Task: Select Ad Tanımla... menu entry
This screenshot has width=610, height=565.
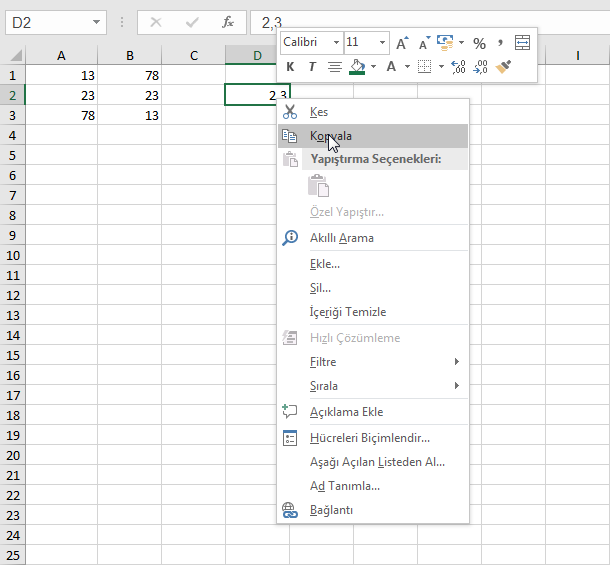Action: [x=373, y=486]
